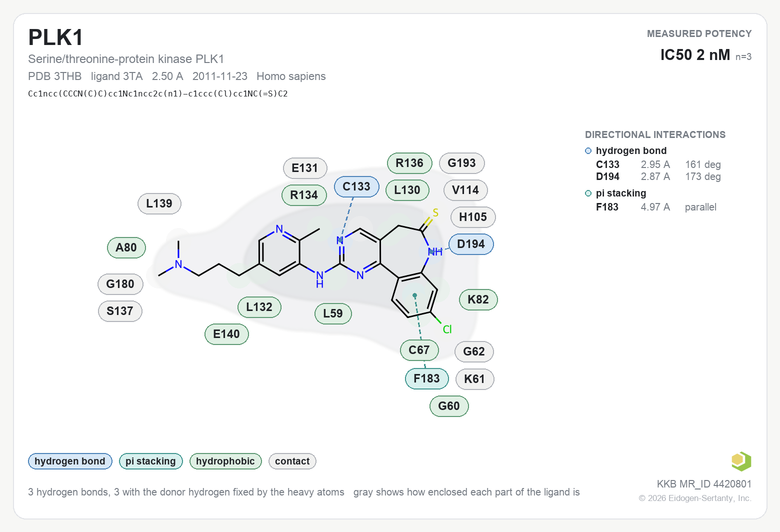Select the K61 residue bubble
780x532 pixels.
pos(474,379)
